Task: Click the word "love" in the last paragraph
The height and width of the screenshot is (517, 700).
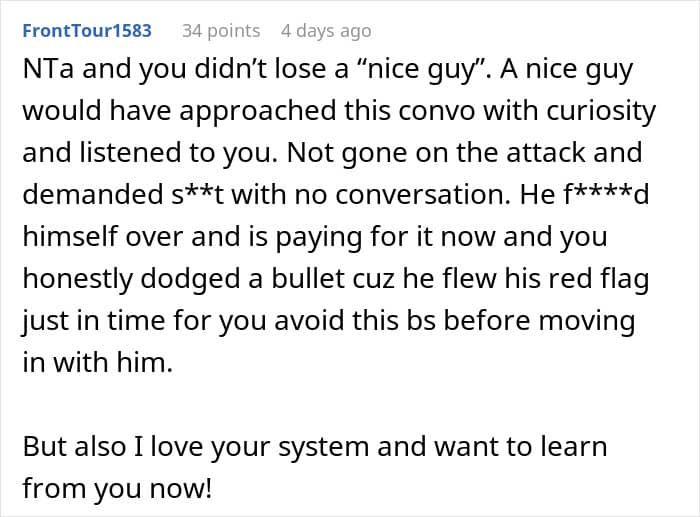Action: (181, 447)
